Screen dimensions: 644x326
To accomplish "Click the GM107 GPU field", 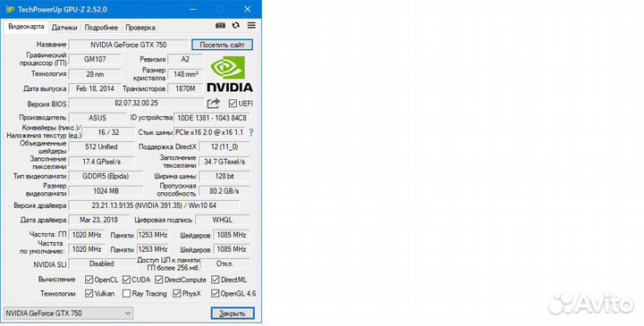I will (96, 60).
